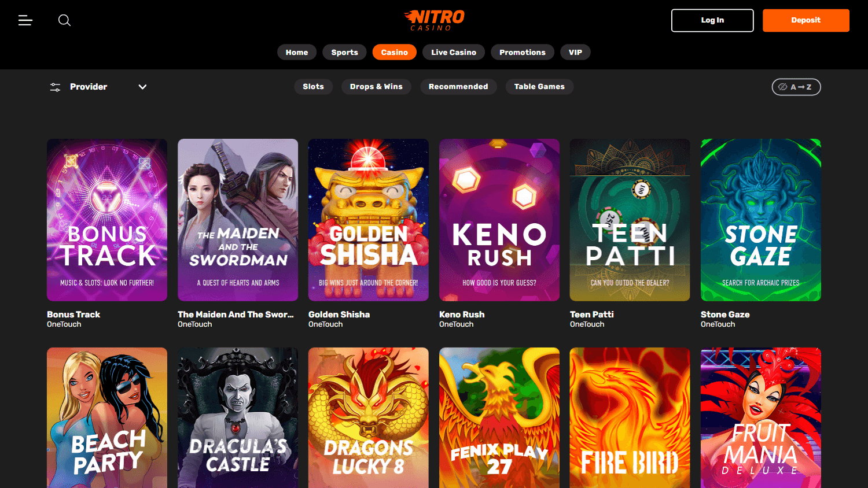
Task: Click 'The Maiden And The Swor...' title
Action: click(236, 315)
